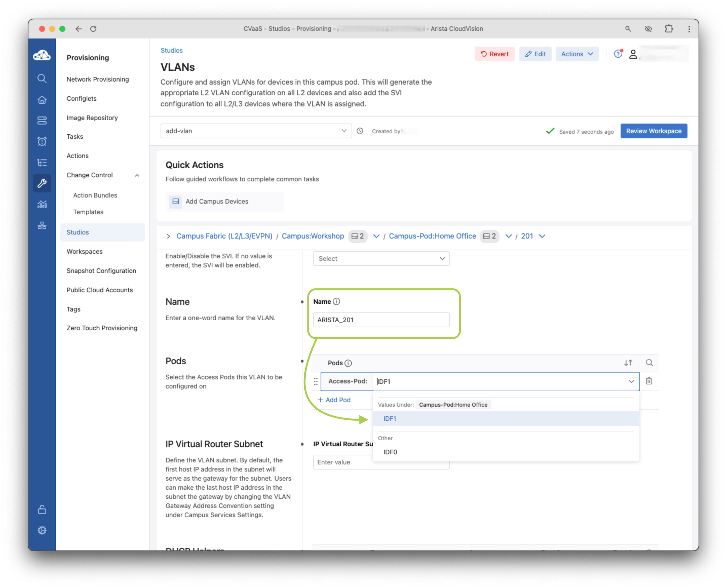Click the VLAN Name input field
The height and width of the screenshot is (588, 727).
coord(381,320)
